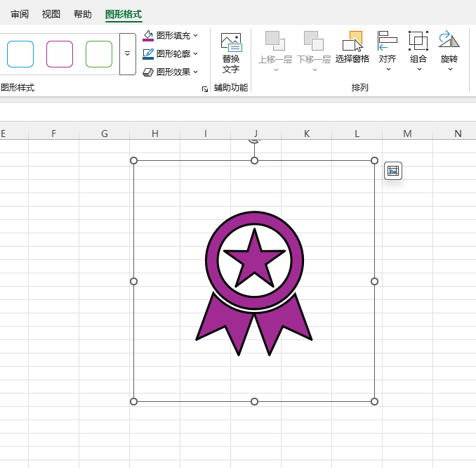Apply the blue outline shape style
The height and width of the screenshot is (468, 476).
tap(20, 54)
